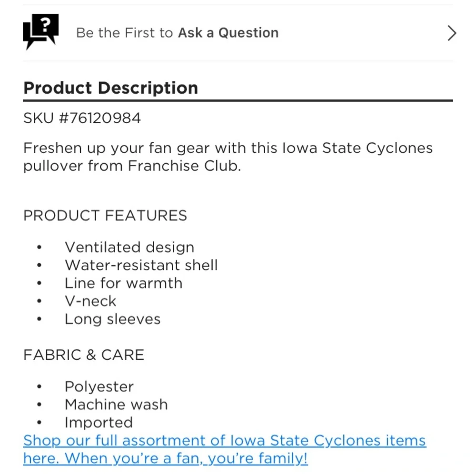This screenshot has height=476, width=476.
Task: Click the Product Description heading
Action: click(111, 88)
